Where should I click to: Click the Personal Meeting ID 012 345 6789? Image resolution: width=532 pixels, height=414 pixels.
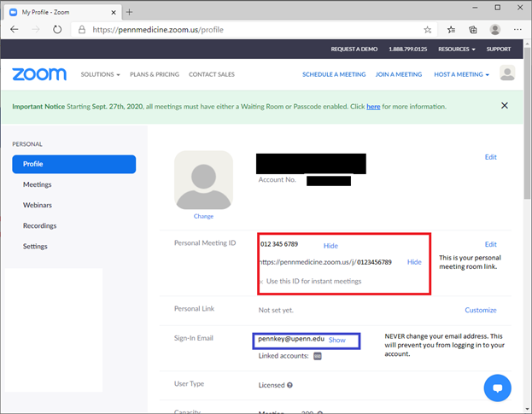(x=279, y=244)
